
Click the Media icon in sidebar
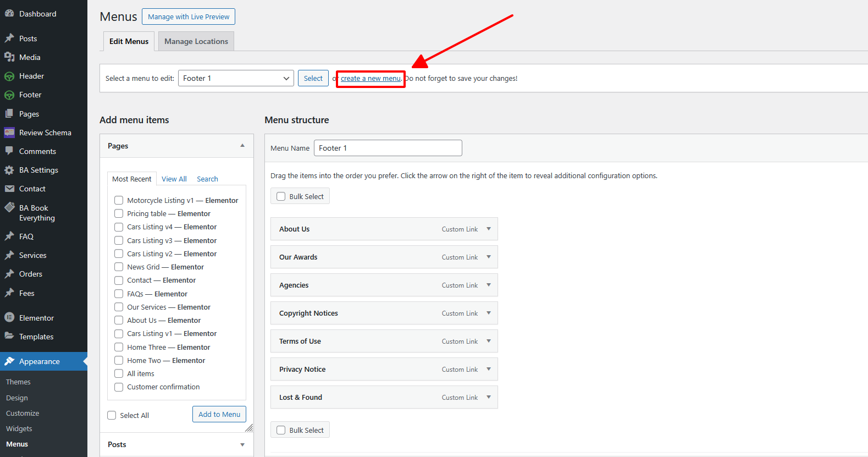coord(9,57)
